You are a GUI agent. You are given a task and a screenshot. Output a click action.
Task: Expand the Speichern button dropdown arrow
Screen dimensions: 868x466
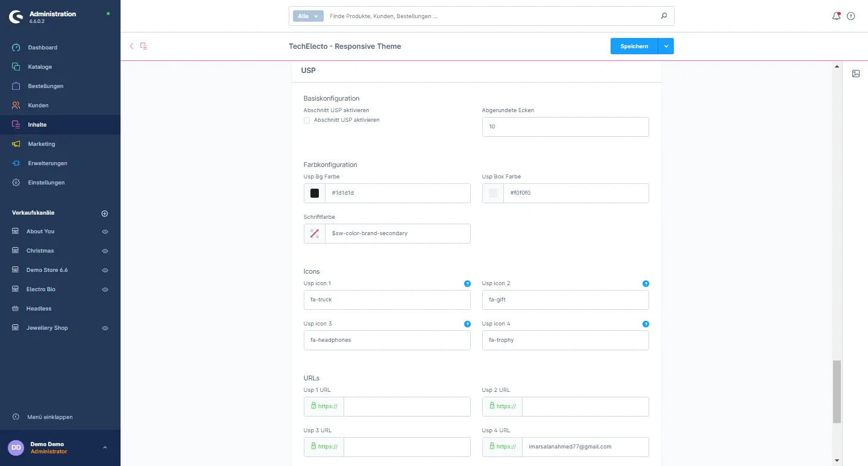pos(666,46)
